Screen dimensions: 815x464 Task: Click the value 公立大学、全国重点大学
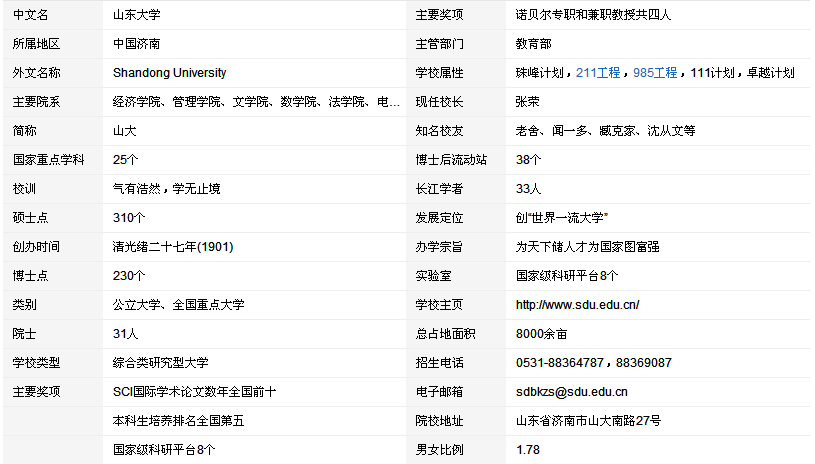point(178,305)
